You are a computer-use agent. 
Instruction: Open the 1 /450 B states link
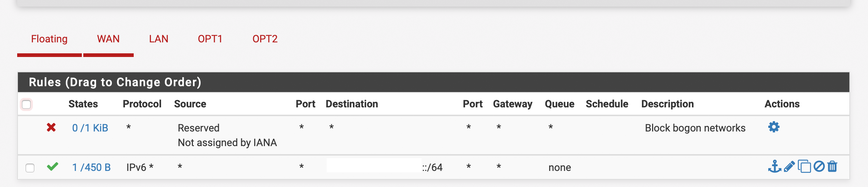pyautogui.click(x=91, y=168)
